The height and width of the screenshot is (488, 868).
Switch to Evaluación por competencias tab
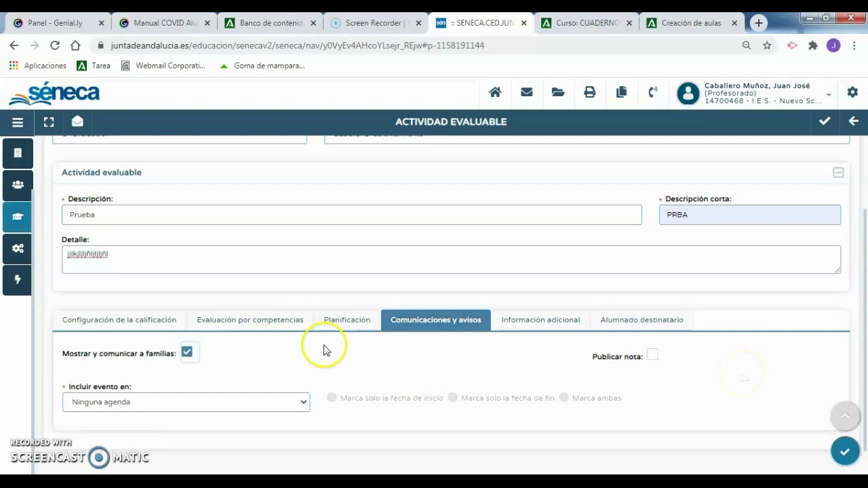(x=250, y=320)
